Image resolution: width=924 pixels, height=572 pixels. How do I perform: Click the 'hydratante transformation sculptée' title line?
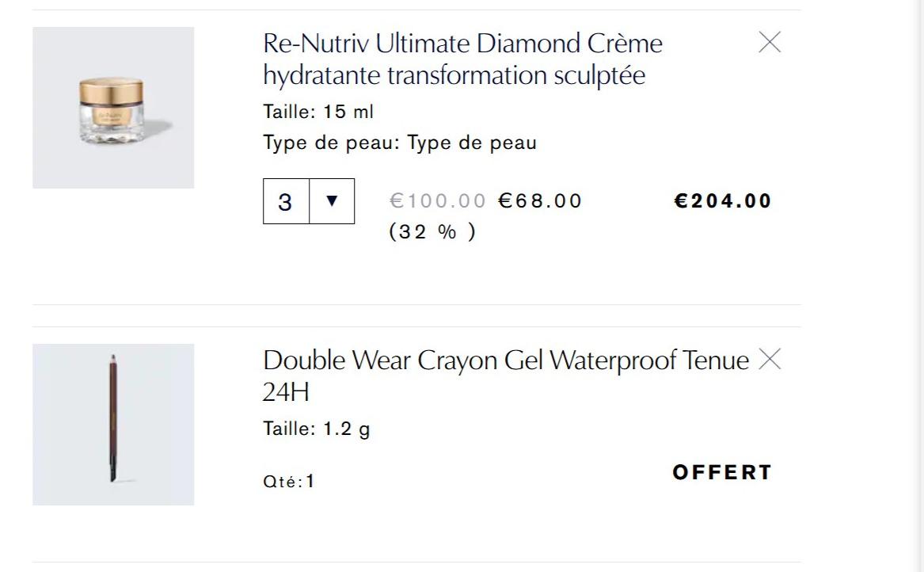[x=454, y=76]
